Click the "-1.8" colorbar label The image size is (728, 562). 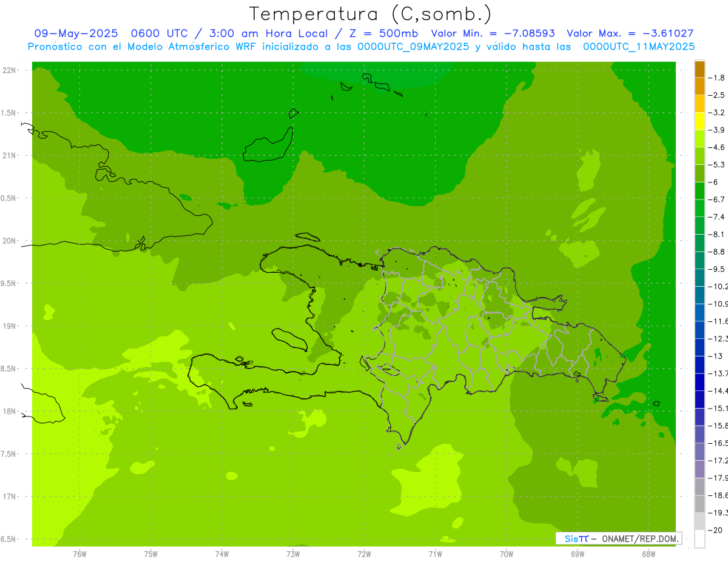(717, 78)
